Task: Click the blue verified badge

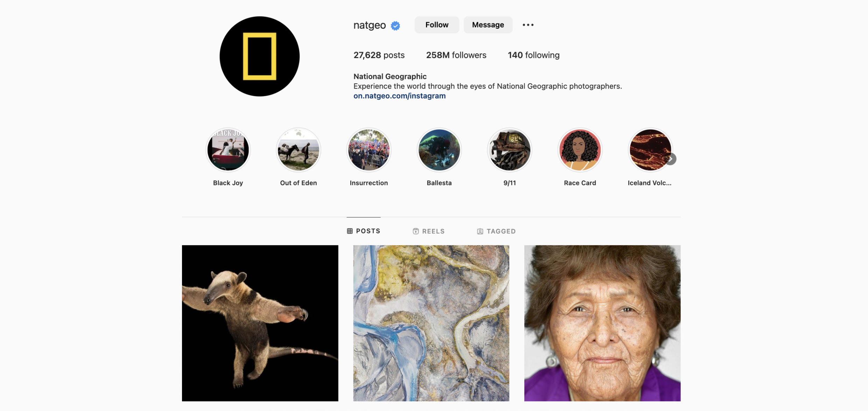Action: 395,26
